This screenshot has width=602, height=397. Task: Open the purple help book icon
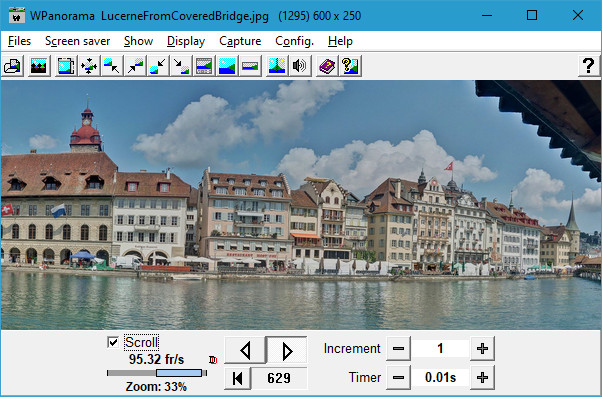(327, 66)
